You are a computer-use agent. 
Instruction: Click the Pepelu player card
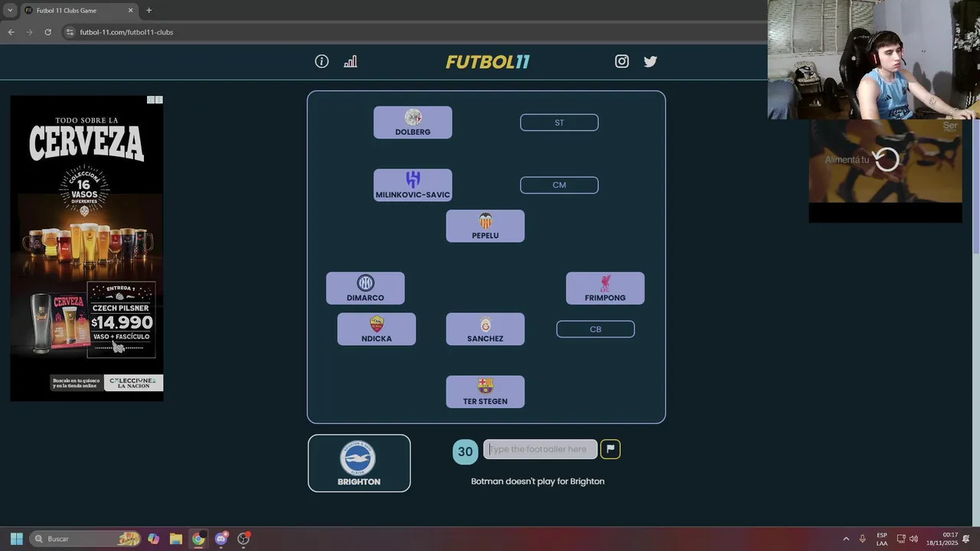coord(485,226)
